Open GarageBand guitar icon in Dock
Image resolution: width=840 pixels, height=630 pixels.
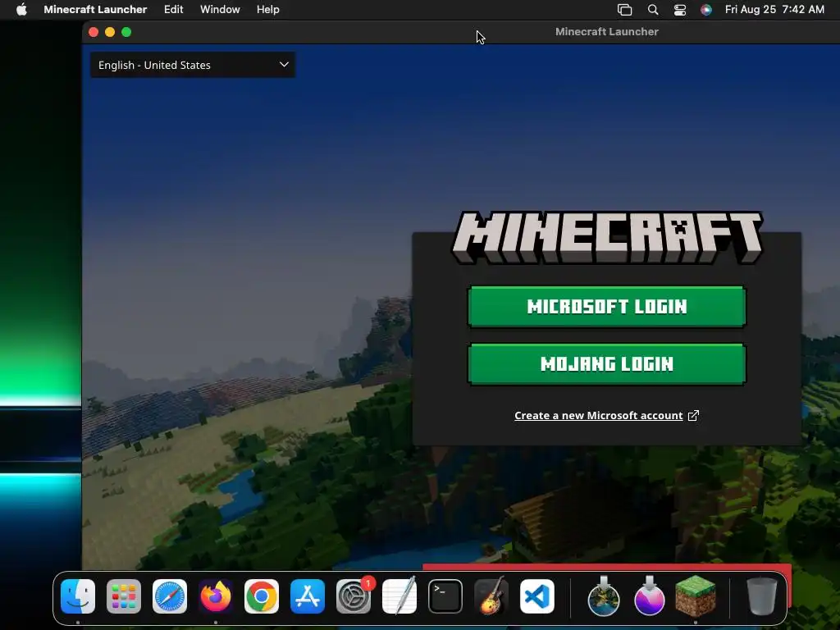491,596
